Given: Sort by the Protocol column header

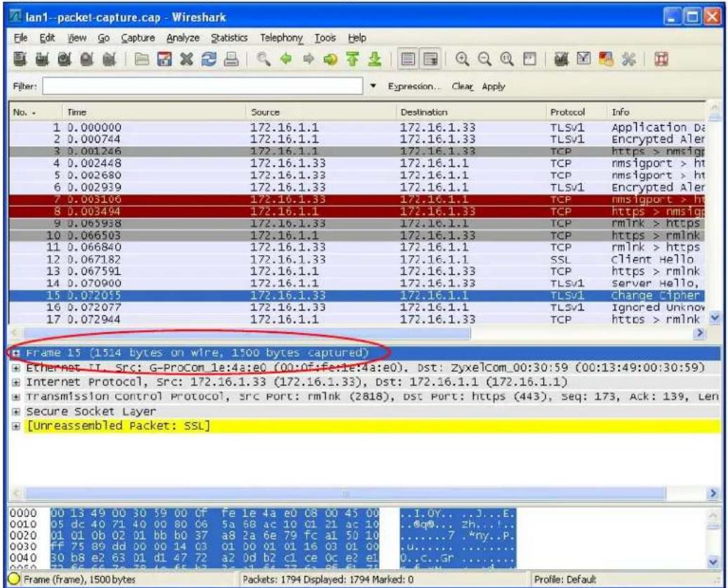Looking at the screenshot, I should (576, 112).
